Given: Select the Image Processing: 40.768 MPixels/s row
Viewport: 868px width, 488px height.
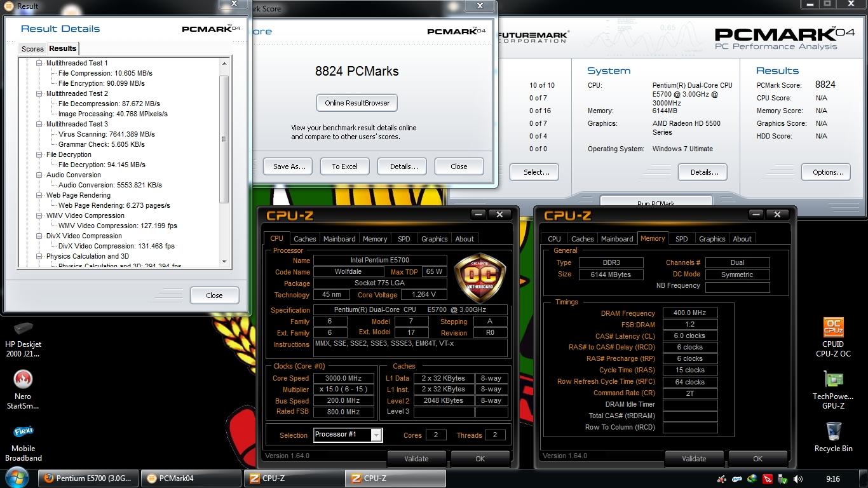Looking at the screenshot, I should pyautogui.click(x=112, y=114).
